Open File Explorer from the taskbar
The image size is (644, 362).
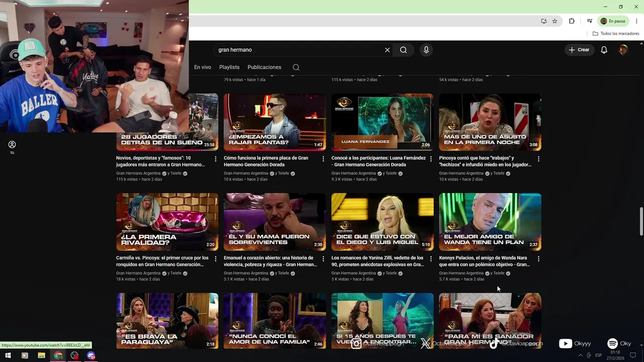41,355
